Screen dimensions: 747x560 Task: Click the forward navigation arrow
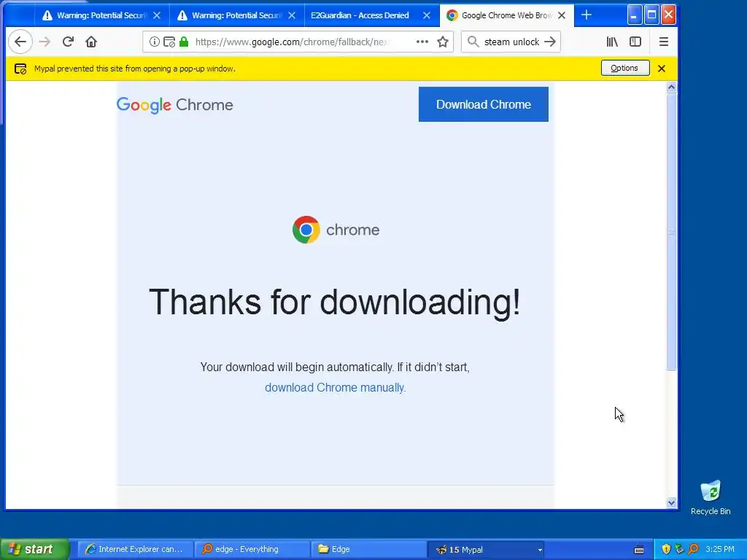44,42
